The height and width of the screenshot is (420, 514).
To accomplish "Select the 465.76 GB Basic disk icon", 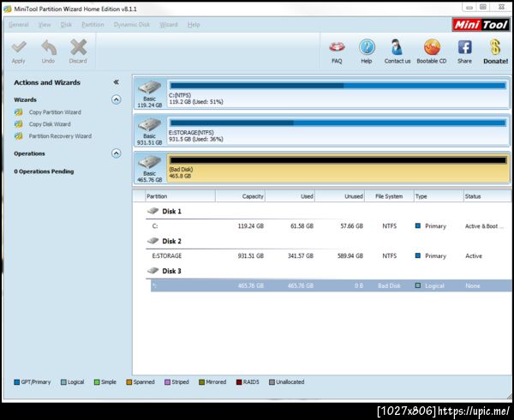I will (149, 163).
